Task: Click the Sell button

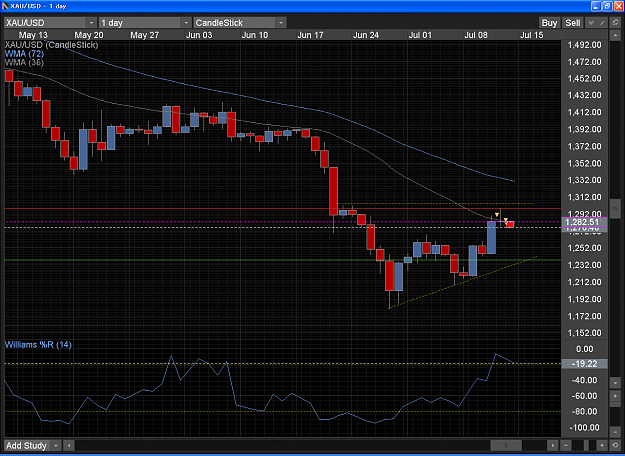Action: pos(573,23)
